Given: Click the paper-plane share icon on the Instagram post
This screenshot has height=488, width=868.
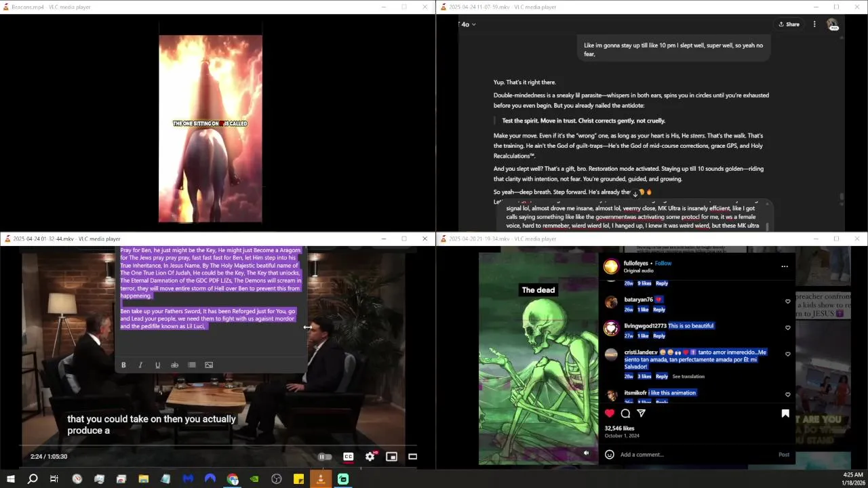Looking at the screenshot, I should click(641, 413).
